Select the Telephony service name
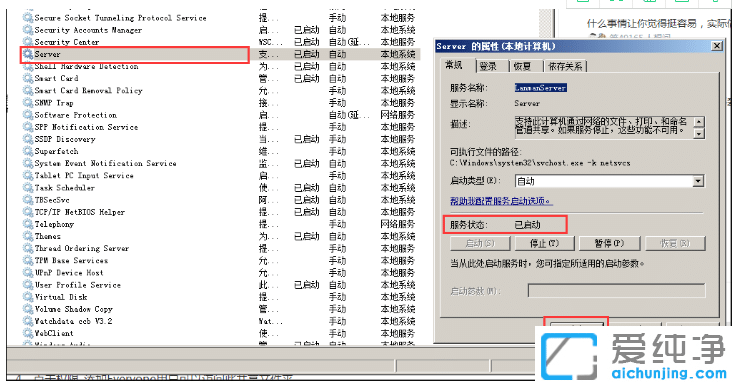 point(54,224)
